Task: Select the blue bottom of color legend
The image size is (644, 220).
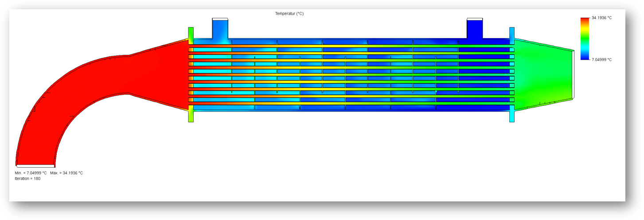Action: pyautogui.click(x=585, y=57)
